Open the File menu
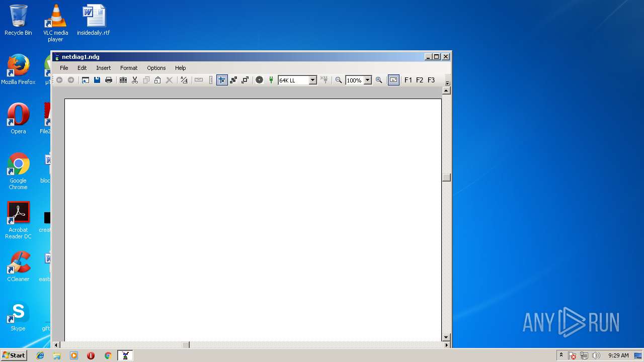 (64, 68)
